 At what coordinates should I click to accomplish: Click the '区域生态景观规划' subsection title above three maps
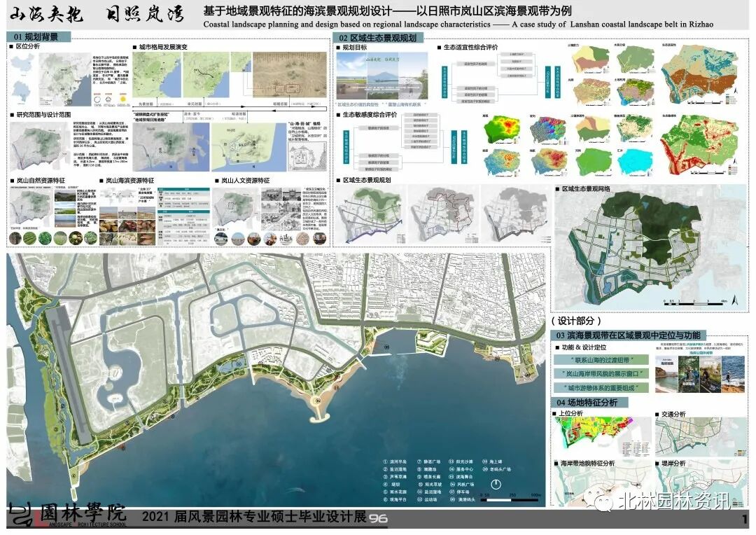pos(367,180)
